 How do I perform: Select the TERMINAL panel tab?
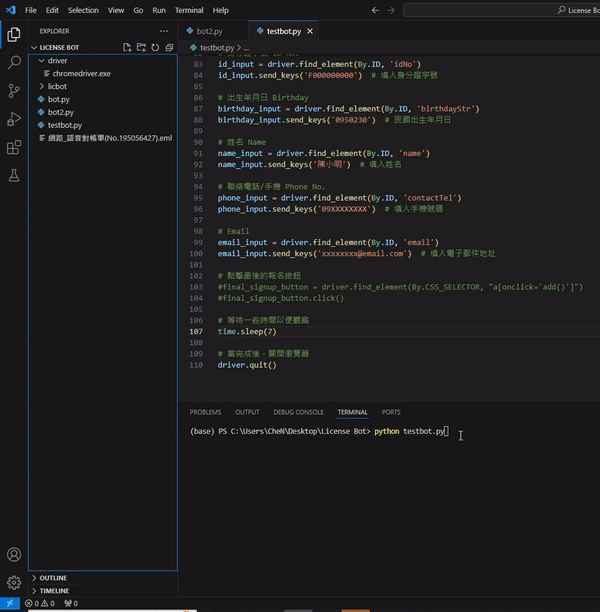click(353, 412)
